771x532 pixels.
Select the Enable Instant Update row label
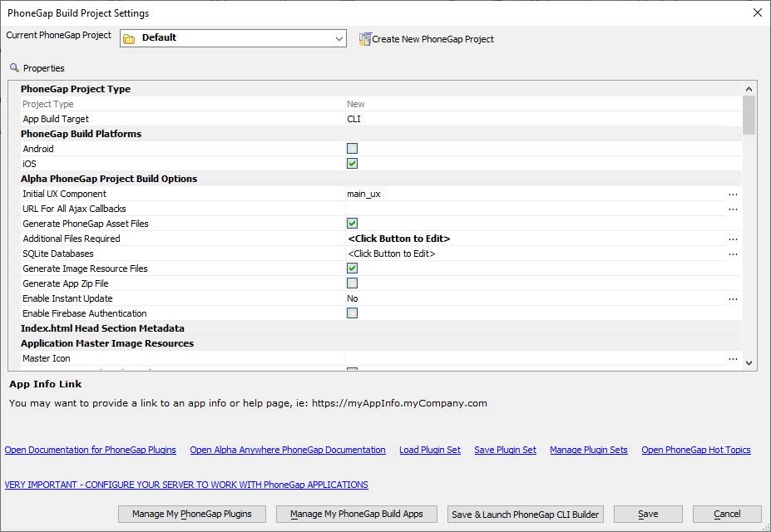tap(67, 298)
